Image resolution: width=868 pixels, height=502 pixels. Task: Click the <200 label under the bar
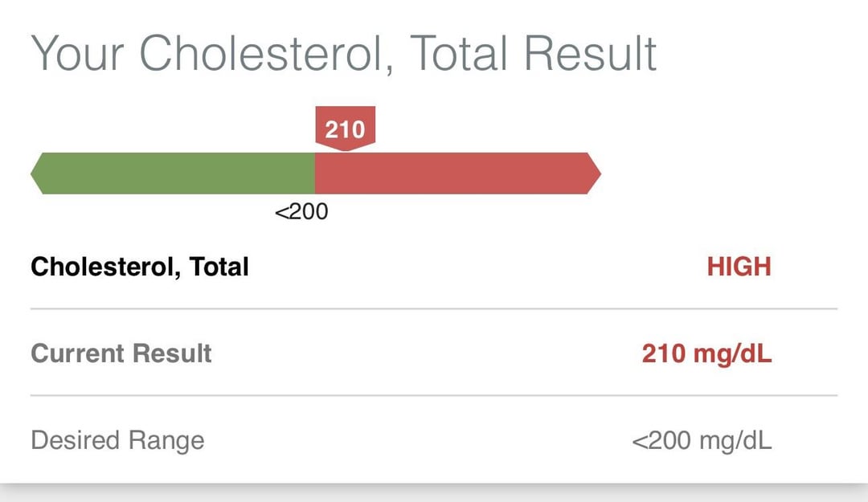point(301,212)
